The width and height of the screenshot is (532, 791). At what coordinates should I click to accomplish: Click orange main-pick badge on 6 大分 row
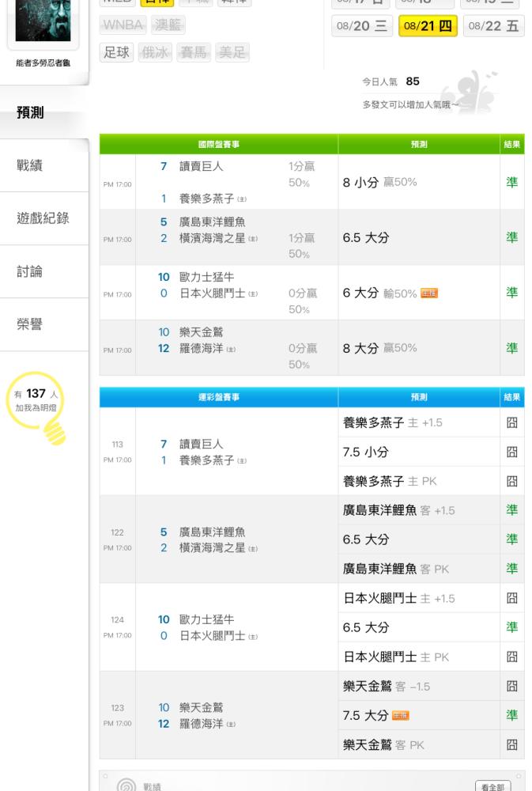point(429,293)
